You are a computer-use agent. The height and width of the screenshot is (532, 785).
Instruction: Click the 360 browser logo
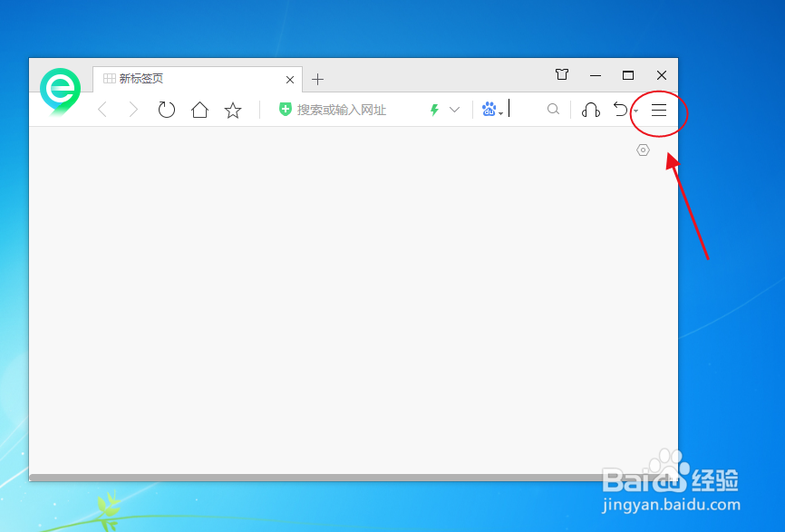60,92
